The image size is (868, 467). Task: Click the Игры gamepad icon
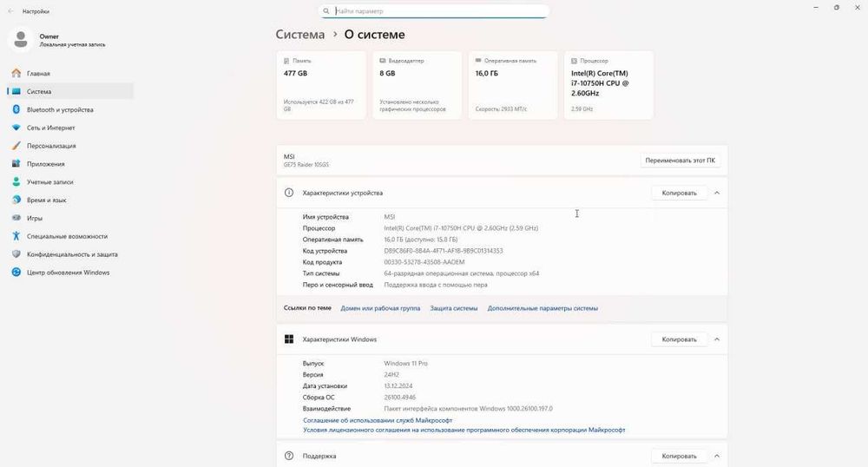coord(16,218)
